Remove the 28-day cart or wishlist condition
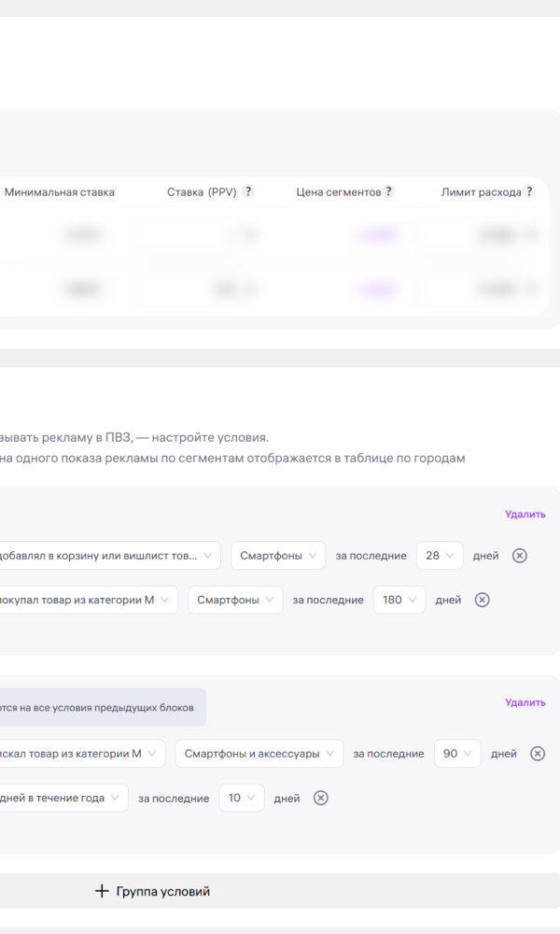Image resolution: width=560 pixels, height=934 pixels. coord(520,556)
